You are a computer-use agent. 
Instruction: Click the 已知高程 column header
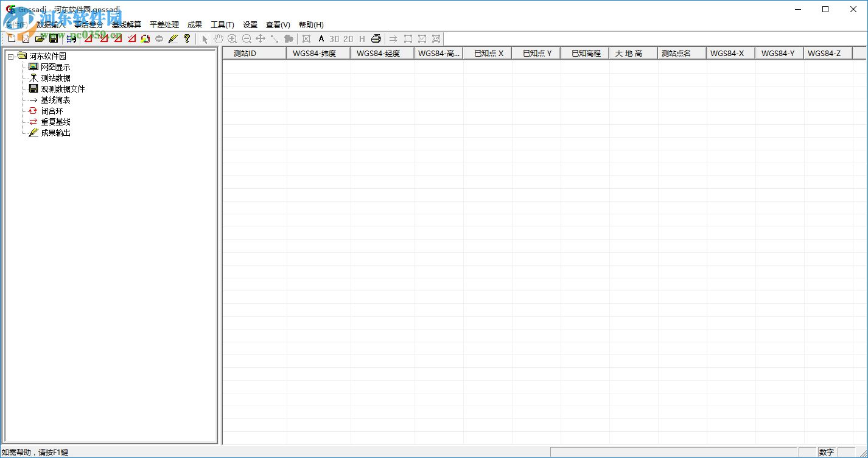(x=585, y=53)
